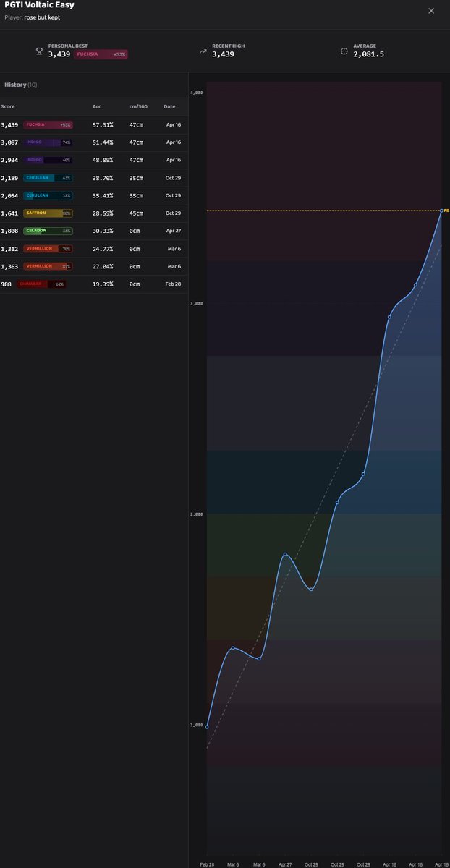Click the Personal Best trophy icon

tap(39, 51)
